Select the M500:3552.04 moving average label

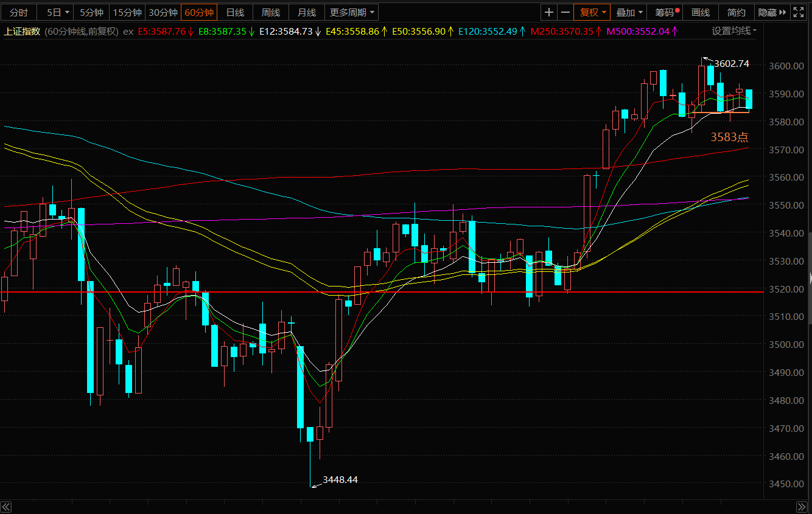642,31
